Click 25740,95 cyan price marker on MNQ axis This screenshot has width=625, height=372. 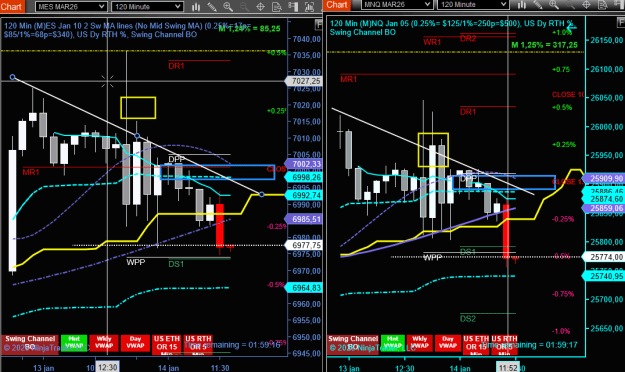(x=603, y=276)
